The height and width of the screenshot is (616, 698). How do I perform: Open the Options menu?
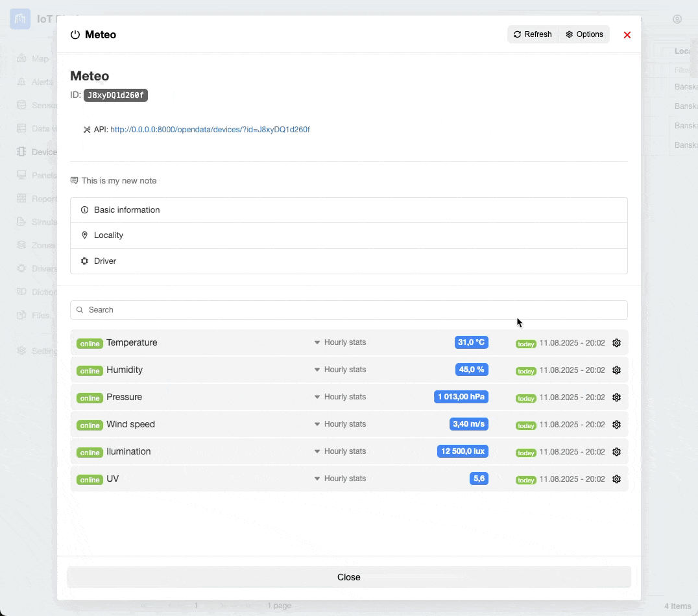(584, 34)
